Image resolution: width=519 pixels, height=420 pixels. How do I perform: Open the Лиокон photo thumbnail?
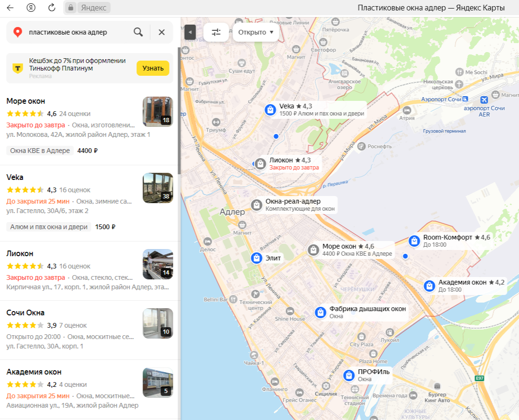click(x=158, y=264)
